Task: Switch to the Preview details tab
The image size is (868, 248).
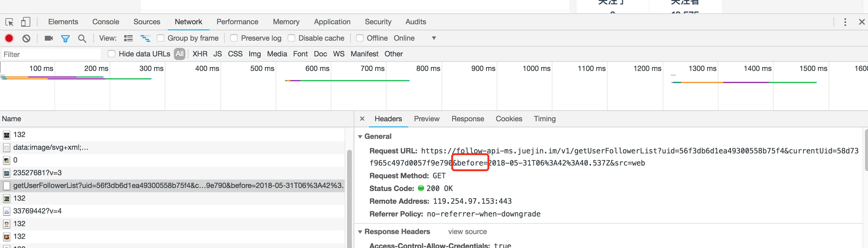Action: (427, 119)
